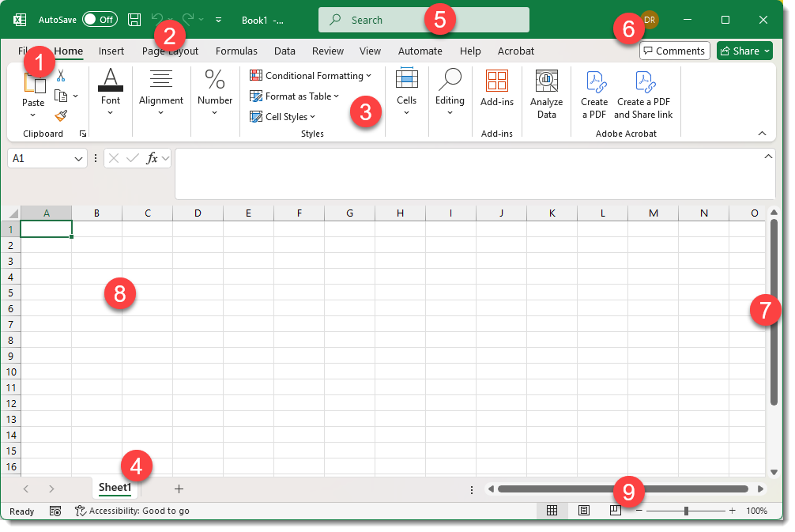
Task: Switch to Page Break Preview view
Action: pyautogui.click(x=615, y=511)
